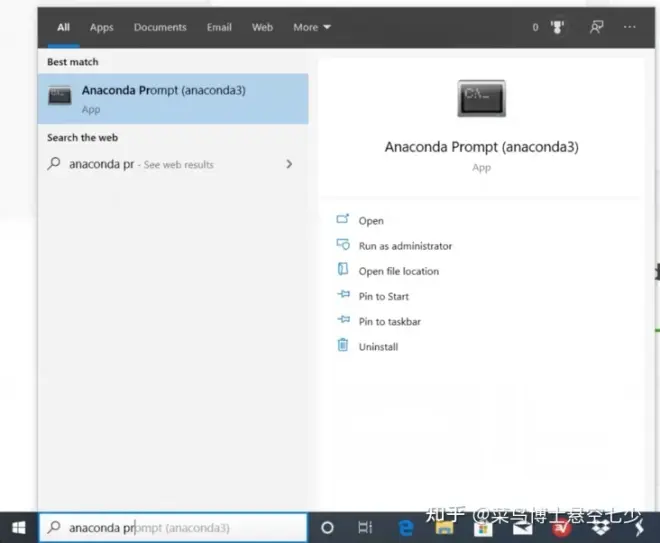660x543 pixels.
Task: Open Microsoft Store from taskbar
Action: [x=483, y=529]
